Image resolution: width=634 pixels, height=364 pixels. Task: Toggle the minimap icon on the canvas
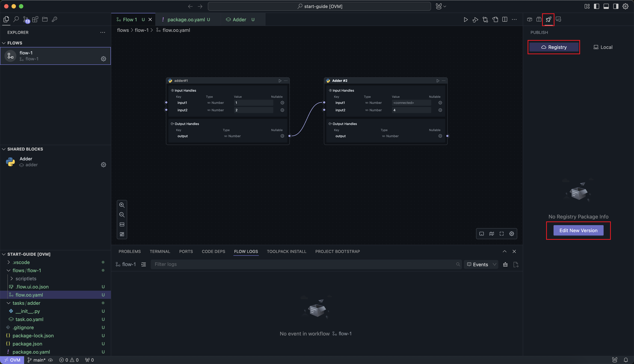coord(492,234)
